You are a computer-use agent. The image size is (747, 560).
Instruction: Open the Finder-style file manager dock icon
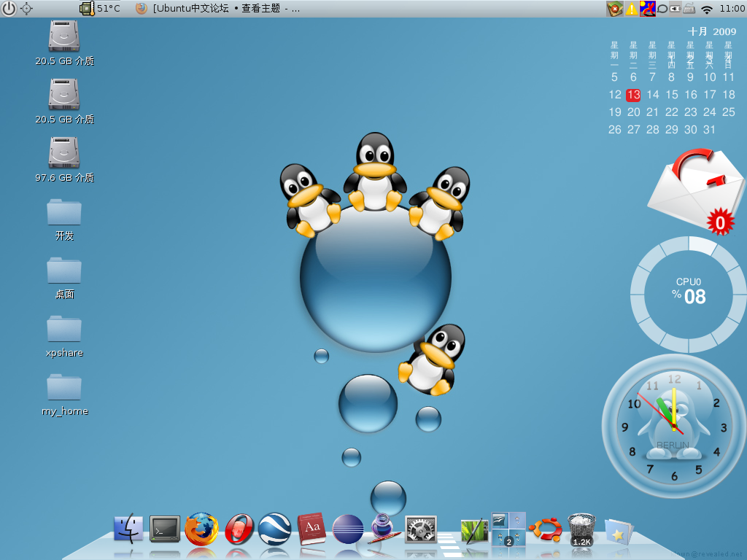pyautogui.click(x=128, y=528)
